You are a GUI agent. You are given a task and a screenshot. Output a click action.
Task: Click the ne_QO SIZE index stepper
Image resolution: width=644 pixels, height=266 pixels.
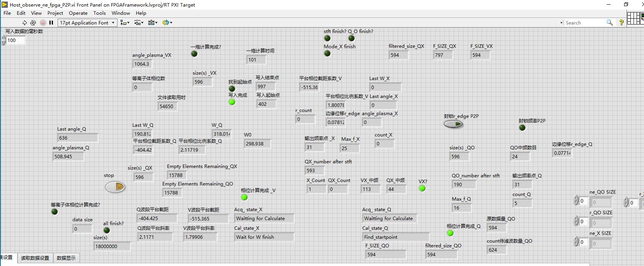(576, 201)
